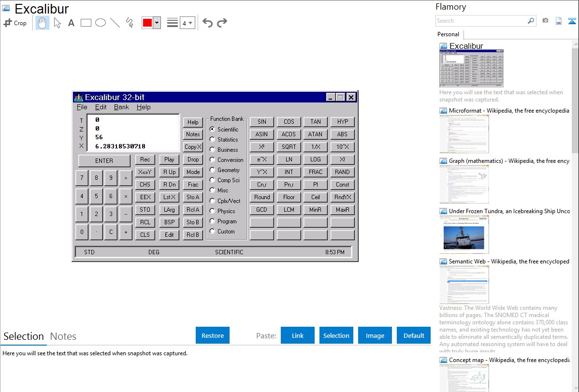Click the blue icon right of the page icon
Image resolution: width=579 pixels, height=392 pixels.
click(572, 21)
